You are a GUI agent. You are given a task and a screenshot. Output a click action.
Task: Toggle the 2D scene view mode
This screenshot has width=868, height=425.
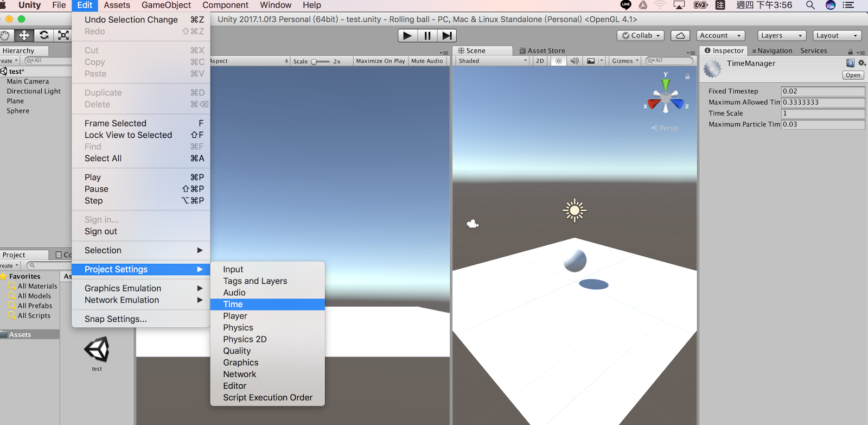(x=540, y=61)
